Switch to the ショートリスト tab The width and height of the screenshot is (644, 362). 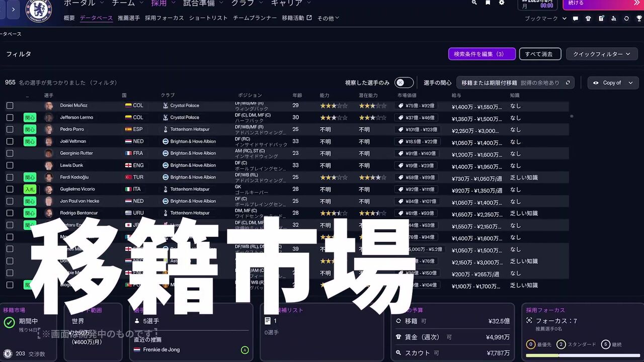click(208, 18)
